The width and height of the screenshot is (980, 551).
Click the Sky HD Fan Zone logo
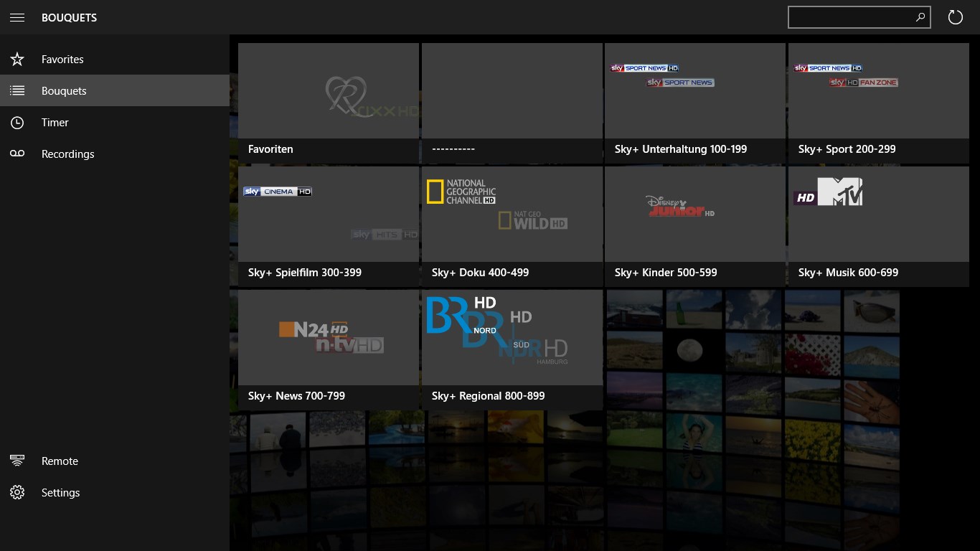tap(864, 83)
